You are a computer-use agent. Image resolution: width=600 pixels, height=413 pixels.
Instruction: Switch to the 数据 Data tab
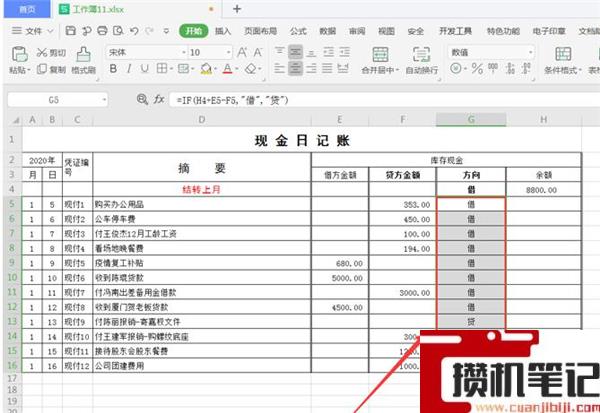[328, 31]
